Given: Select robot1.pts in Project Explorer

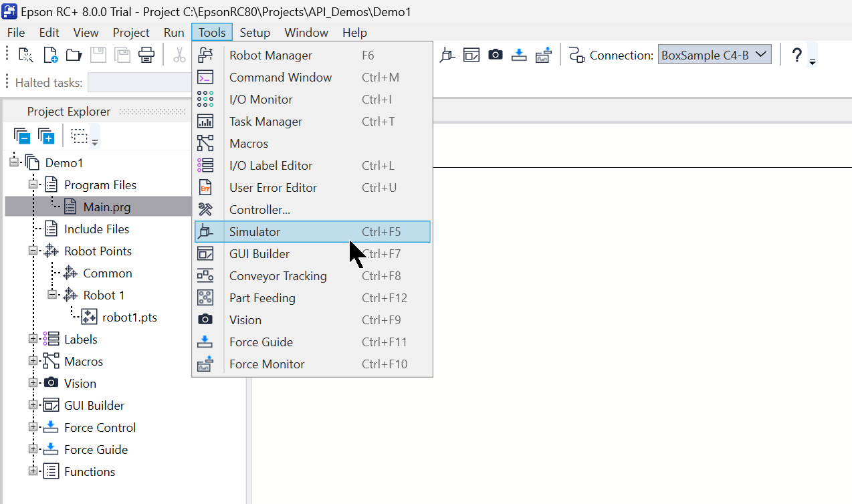Looking at the screenshot, I should click(130, 317).
